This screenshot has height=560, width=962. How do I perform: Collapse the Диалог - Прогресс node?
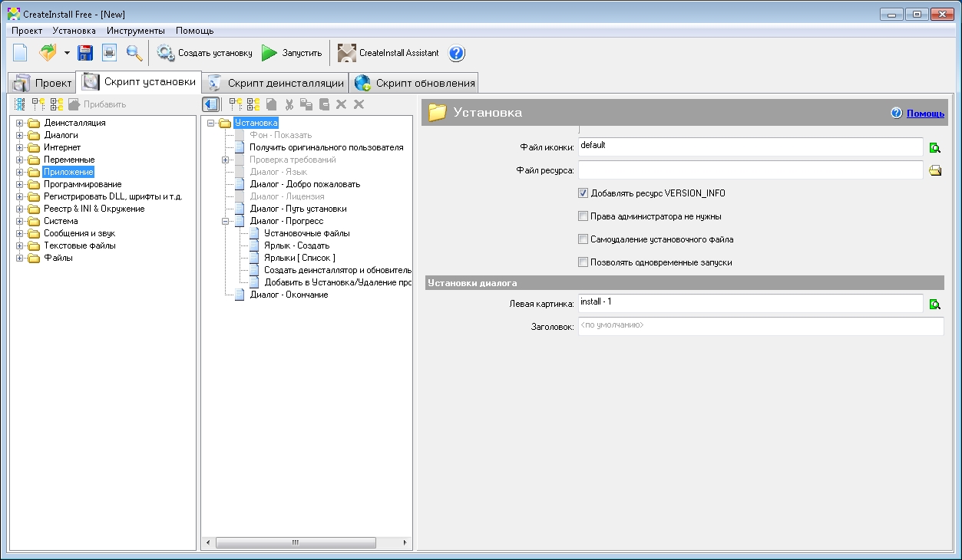click(x=226, y=221)
